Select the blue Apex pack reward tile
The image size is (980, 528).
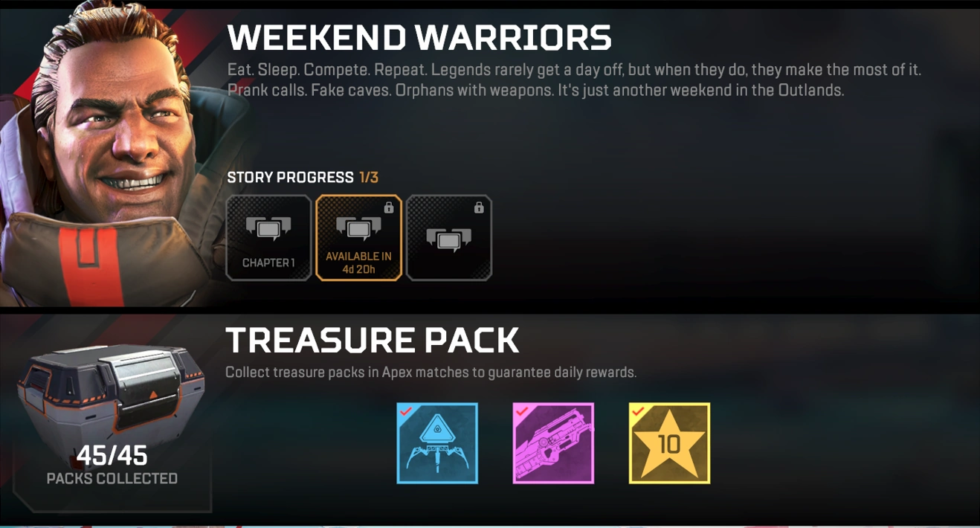coord(437,443)
